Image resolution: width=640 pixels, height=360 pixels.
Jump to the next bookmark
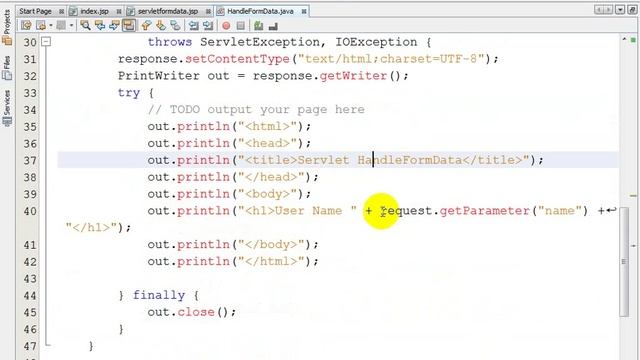click(x=161, y=25)
